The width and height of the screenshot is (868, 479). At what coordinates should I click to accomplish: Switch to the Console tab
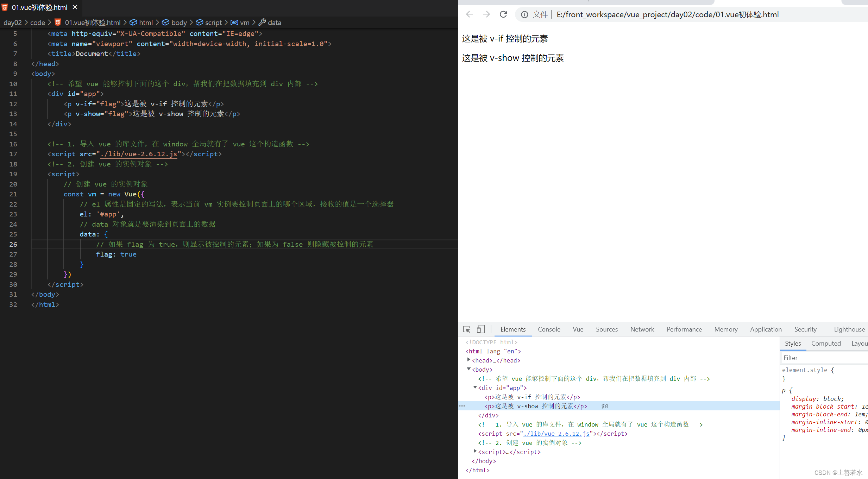(x=549, y=329)
